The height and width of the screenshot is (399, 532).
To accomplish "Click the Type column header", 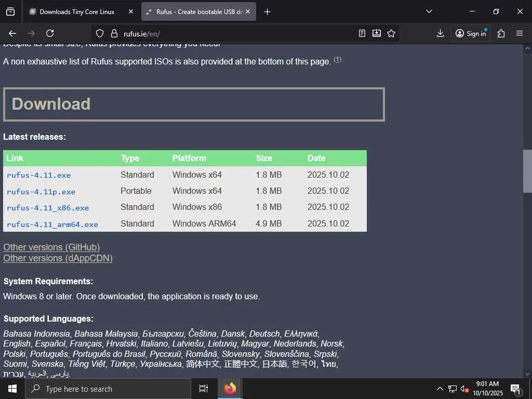I will coord(130,158).
